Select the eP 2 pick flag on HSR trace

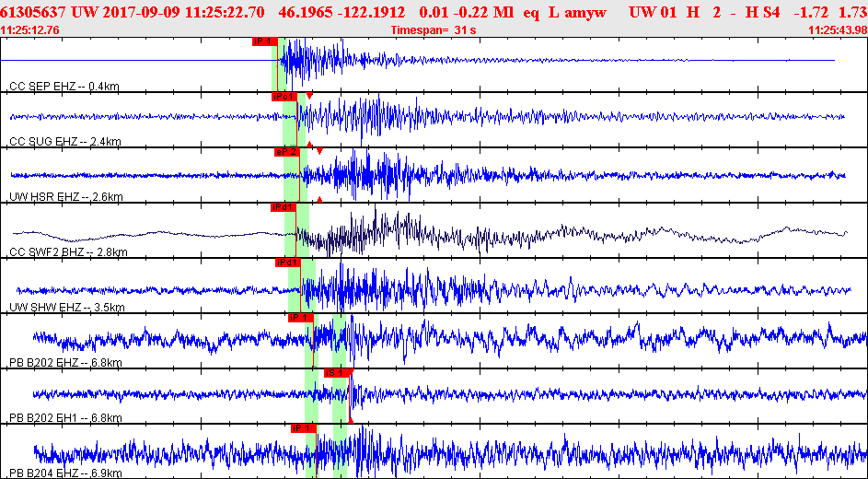287,152
